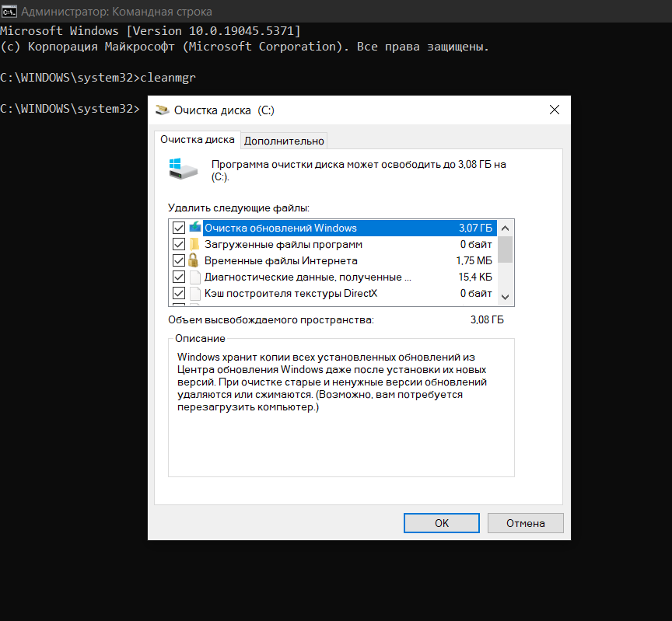This screenshot has width=672, height=621.
Task: Click the cleanmgr command in Command Prompt
Action: (168, 78)
